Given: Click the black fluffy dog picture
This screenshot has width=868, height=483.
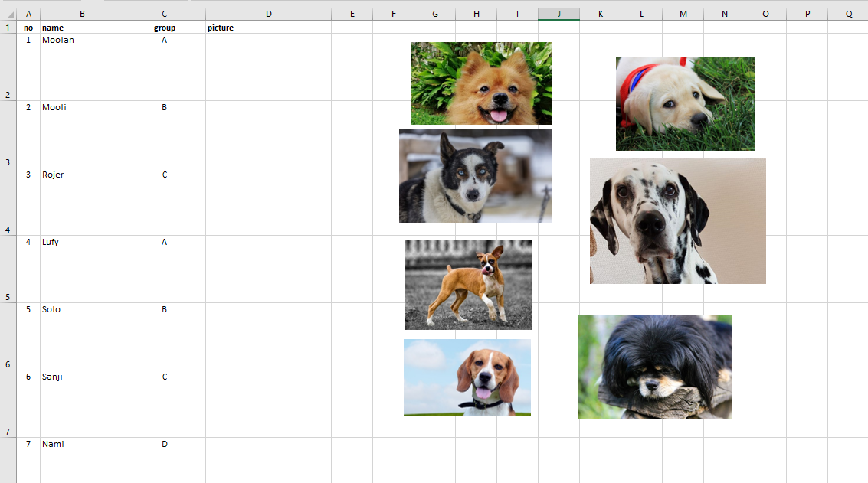Looking at the screenshot, I should click(655, 367).
